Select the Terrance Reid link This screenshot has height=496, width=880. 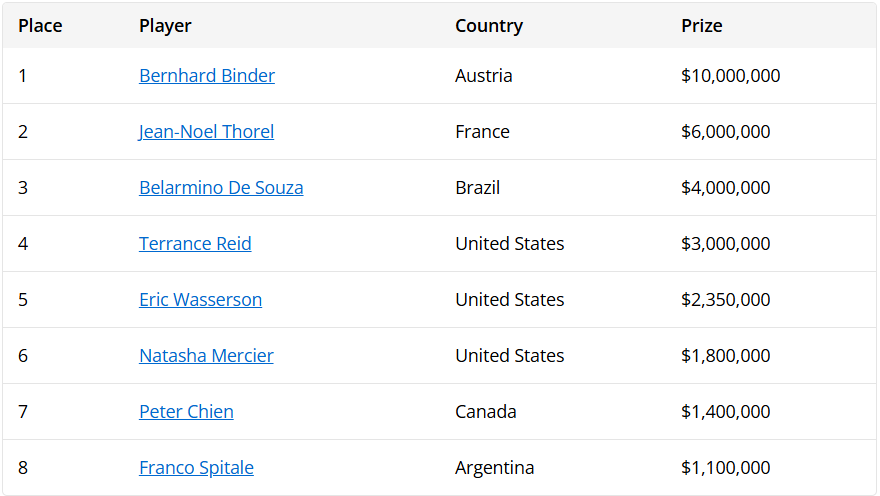(195, 244)
